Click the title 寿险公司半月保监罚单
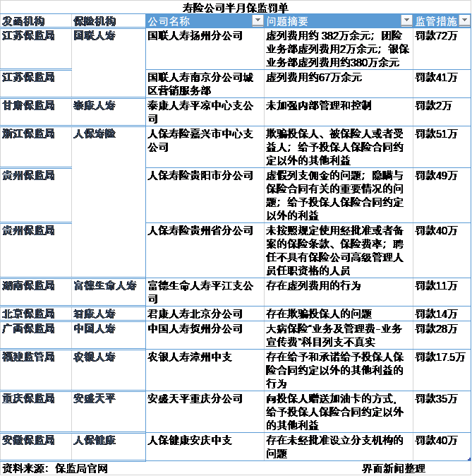 click(236, 7)
